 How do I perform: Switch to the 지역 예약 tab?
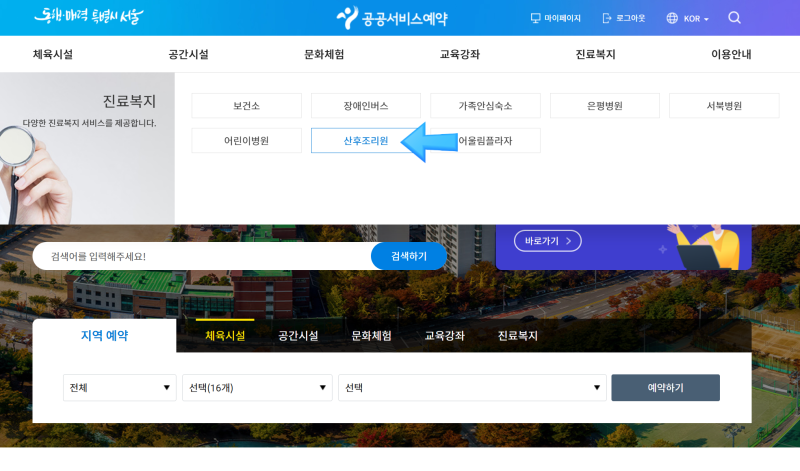(x=105, y=335)
